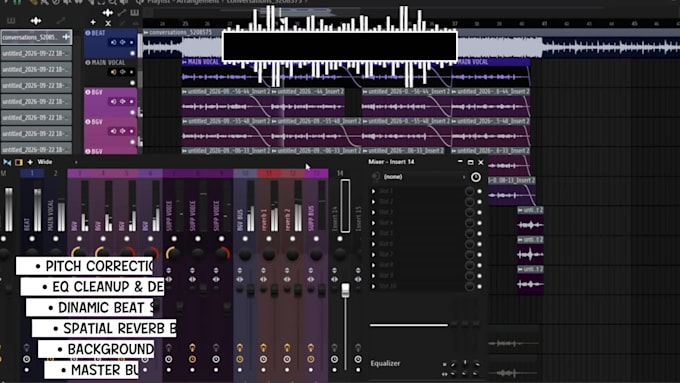Image resolution: width=680 pixels, height=383 pixels.
Task: Mute the SUPP BUS mixer channel
Action: [x=316, y=239]
